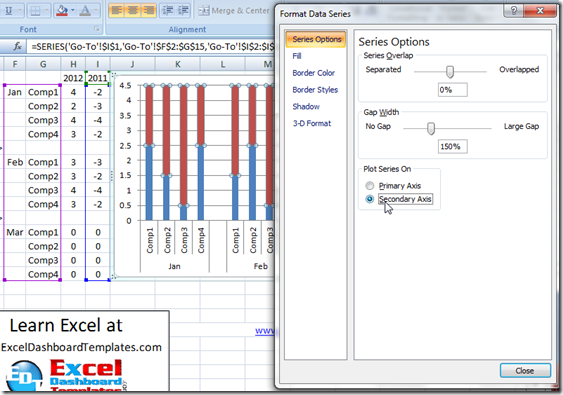Click the Series Overlap slider handle
This screenshot has width=563, height=395.
click(450, 71)
